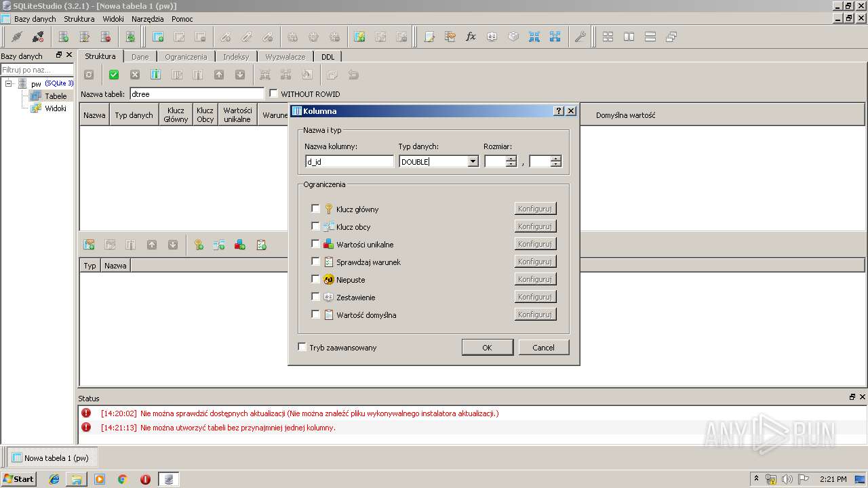868x488 pixels.
Task: Select Widoki in the database tree
Action: click(56, 108)
